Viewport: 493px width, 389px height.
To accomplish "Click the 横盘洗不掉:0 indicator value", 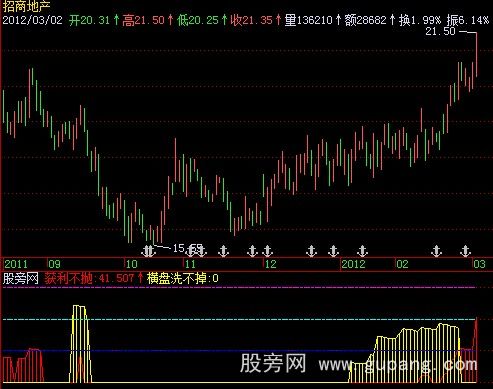I will point(183,278).
